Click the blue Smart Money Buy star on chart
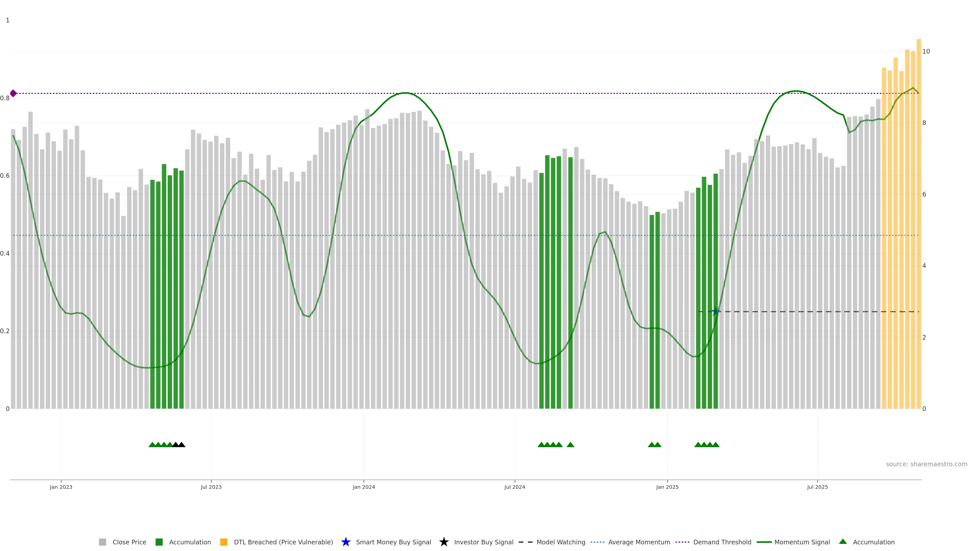 (716, 312)
